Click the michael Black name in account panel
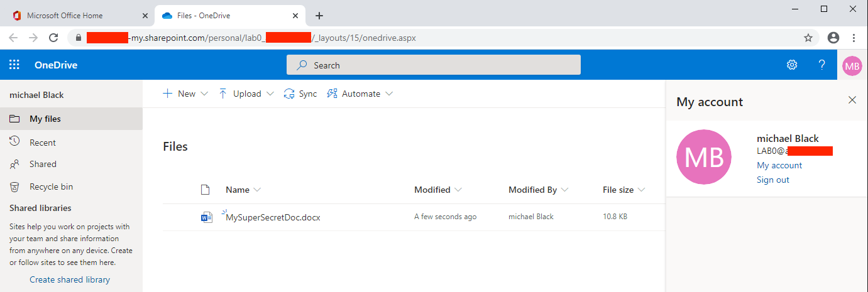This screenshot has width=868, height=292. 788,138
